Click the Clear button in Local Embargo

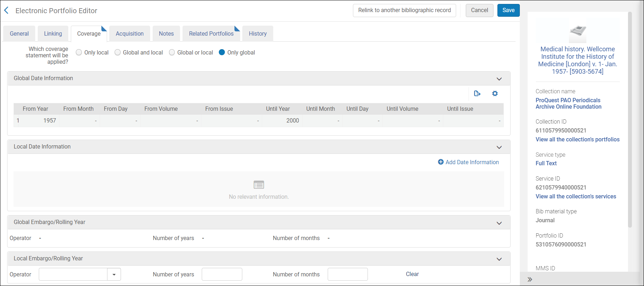pyautogui.click(x=412, y=274)
